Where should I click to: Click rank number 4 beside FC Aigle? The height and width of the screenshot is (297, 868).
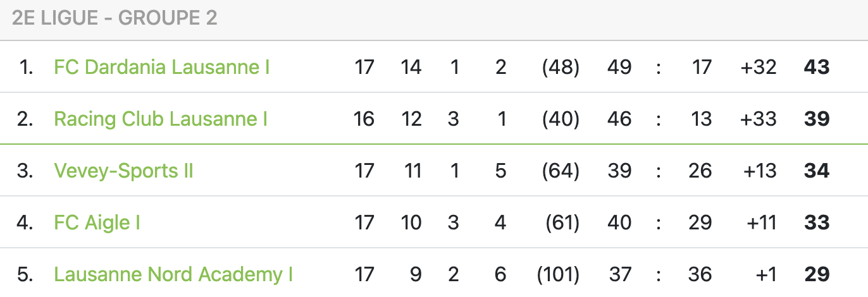pos(25,222)
